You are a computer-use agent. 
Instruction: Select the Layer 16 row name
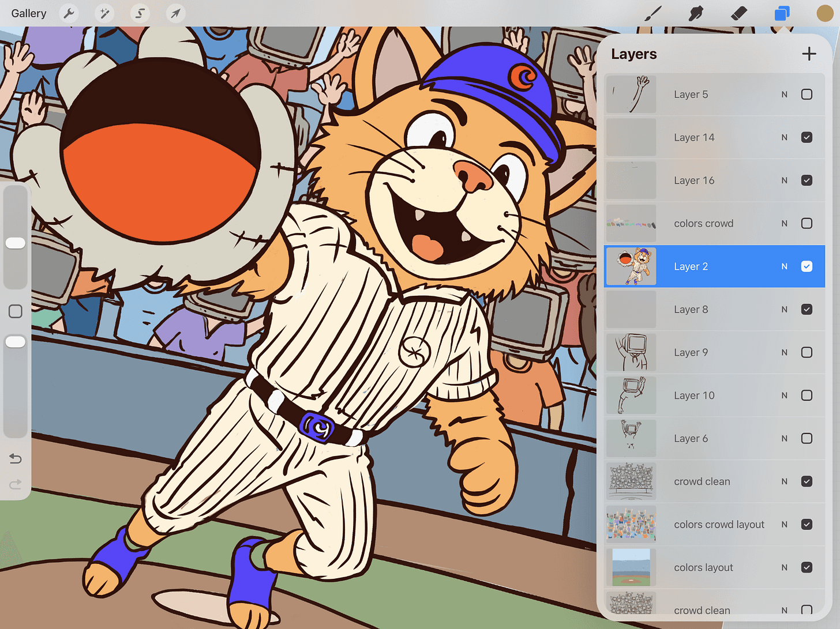click(x=694, y=180)
